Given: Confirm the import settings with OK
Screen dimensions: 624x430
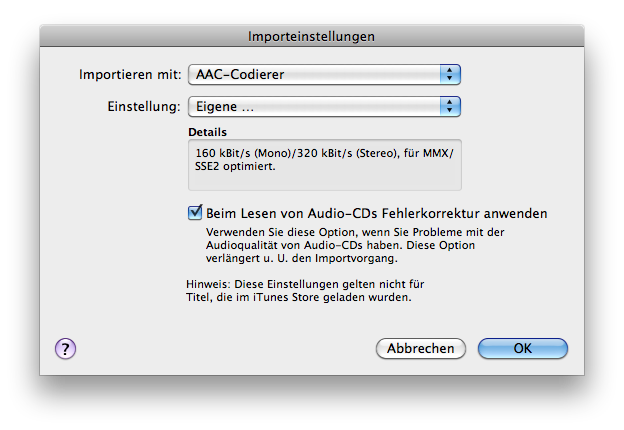Looking at the screenshot, I should point(523,348).
